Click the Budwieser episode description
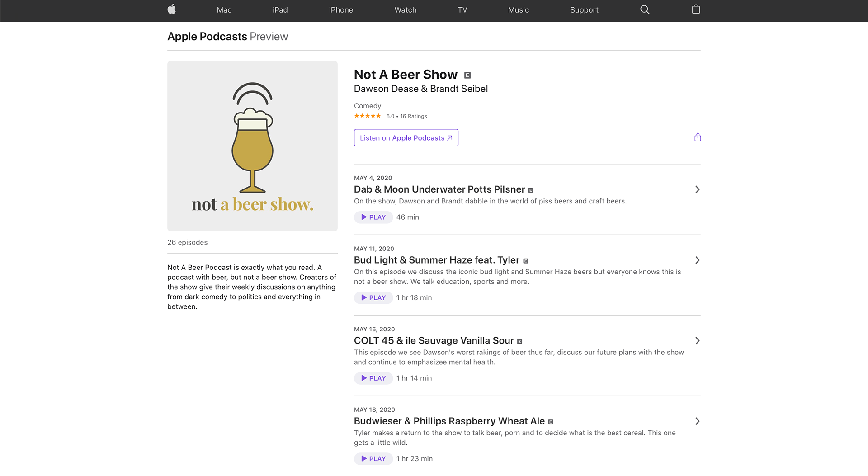This screenshot has height=476, width=868. click(515, 438)
